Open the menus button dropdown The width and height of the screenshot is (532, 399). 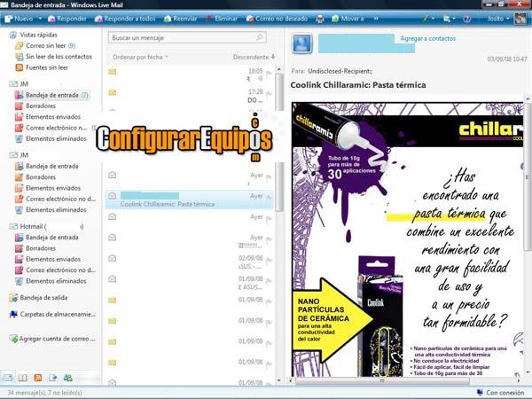449,19
